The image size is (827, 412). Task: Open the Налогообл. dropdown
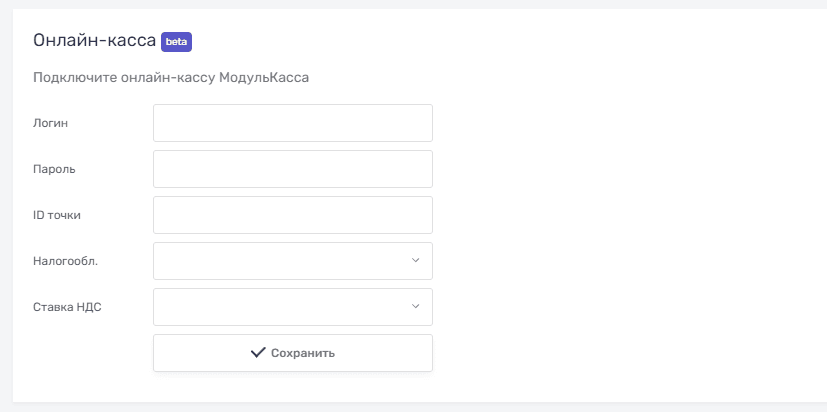292,261
